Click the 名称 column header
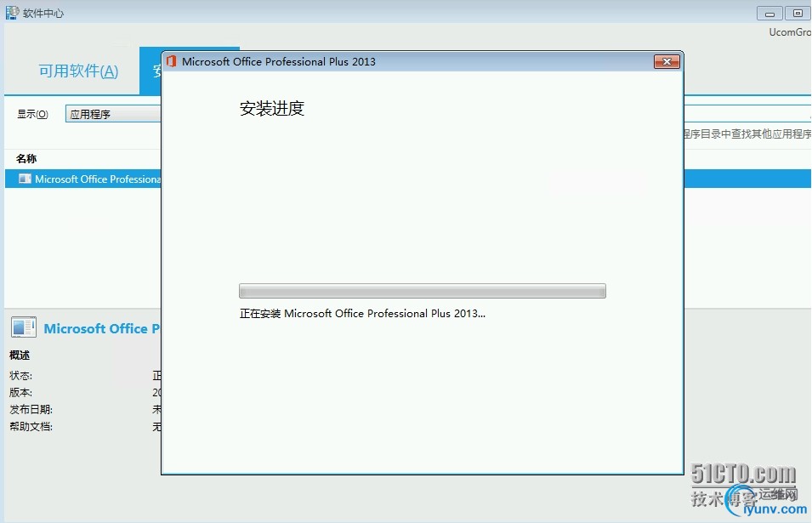Viewport: 812px width, 523px height. [26, 158]
